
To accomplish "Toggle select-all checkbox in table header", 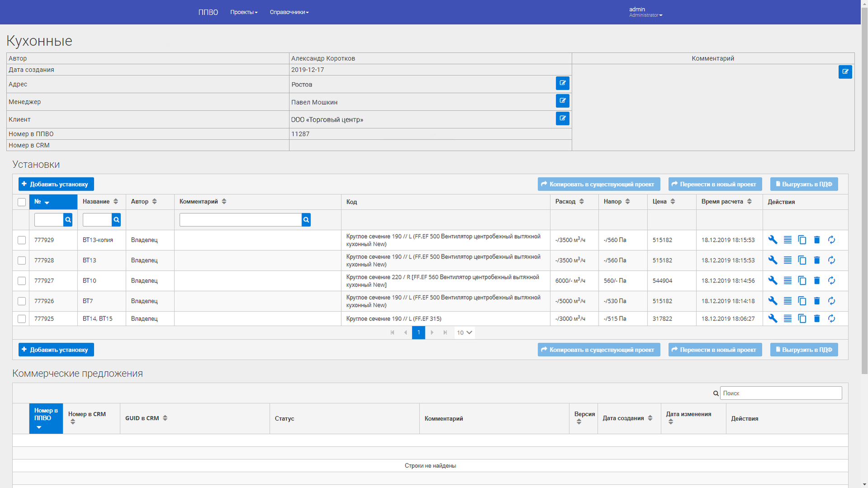I will (22, 202).
